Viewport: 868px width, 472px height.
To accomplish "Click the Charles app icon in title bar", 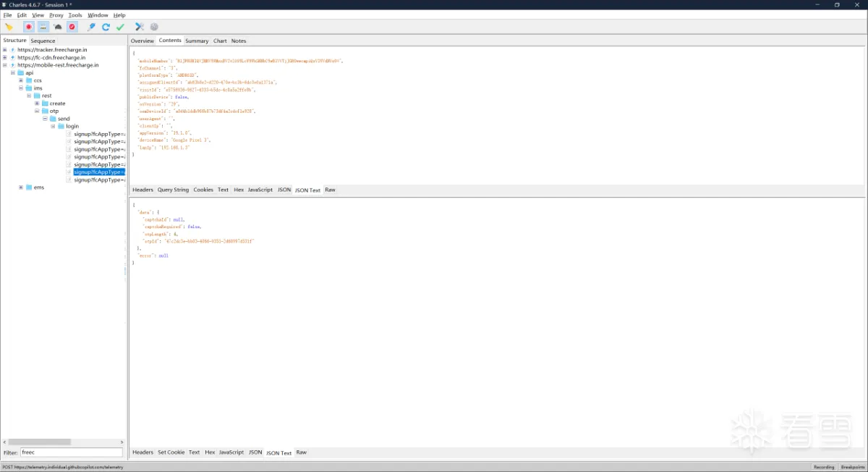I will [x=4, y=4].
